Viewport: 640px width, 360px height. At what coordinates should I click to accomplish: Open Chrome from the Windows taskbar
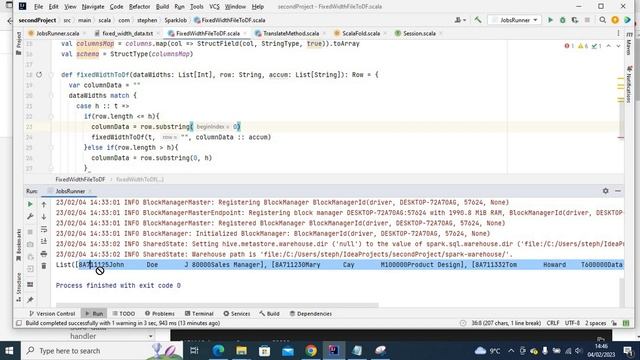[x=311, y=351]
